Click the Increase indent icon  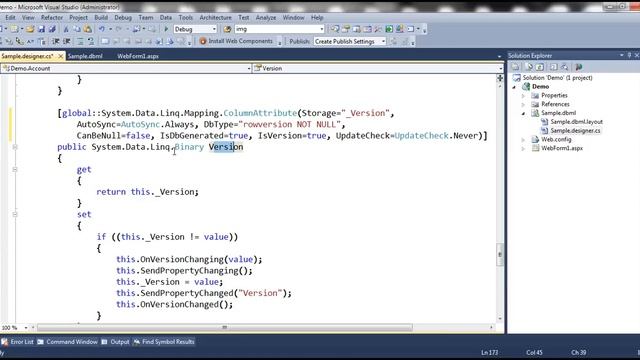click(67, 41)
